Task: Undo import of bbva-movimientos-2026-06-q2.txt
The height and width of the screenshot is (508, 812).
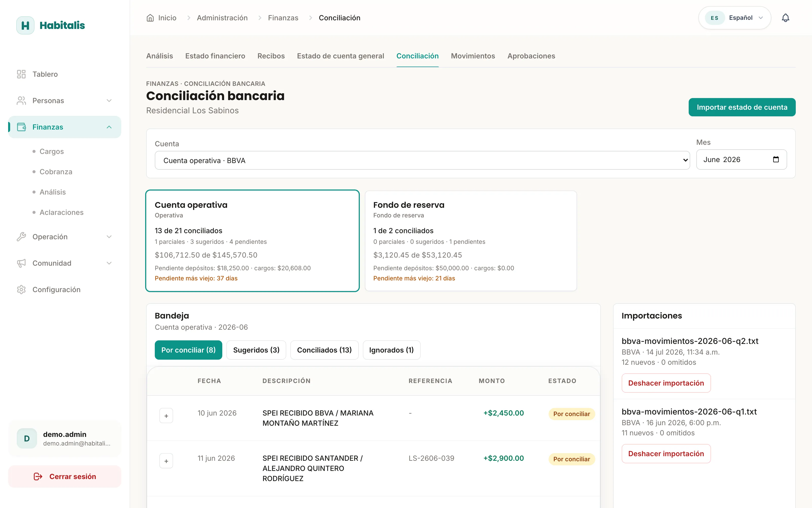Action: (666, 383)
